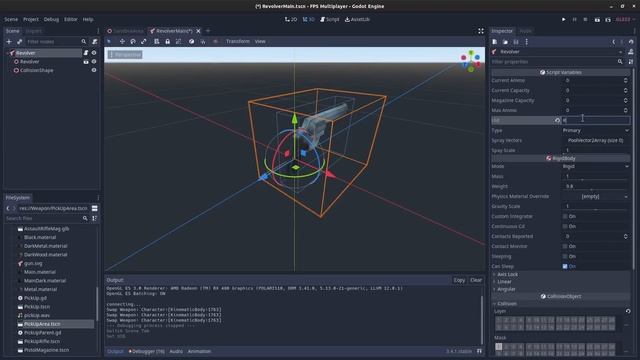
Task: Play the edited scene with clapperboard icon
Action: (597, 19)
